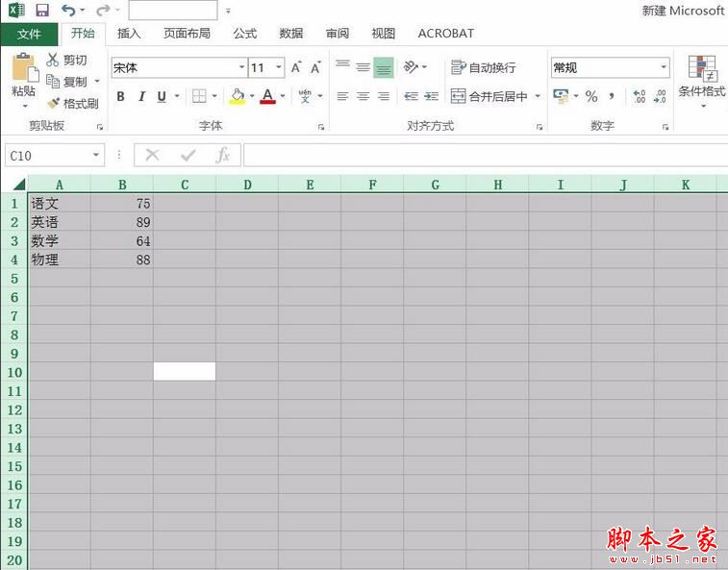Expand the Merge & Center dropdown arrow
This screenshot has height=570, width=728.
(x=538, y=96)
